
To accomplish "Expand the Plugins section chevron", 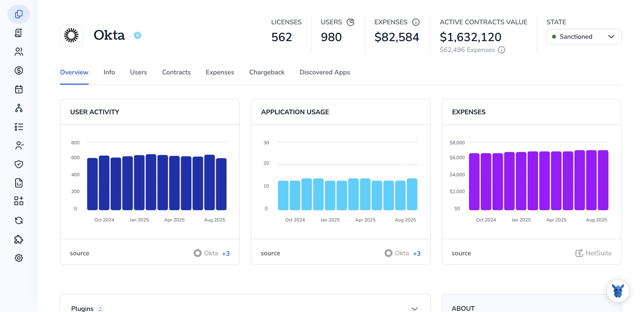I will click(x=415, y=309).
